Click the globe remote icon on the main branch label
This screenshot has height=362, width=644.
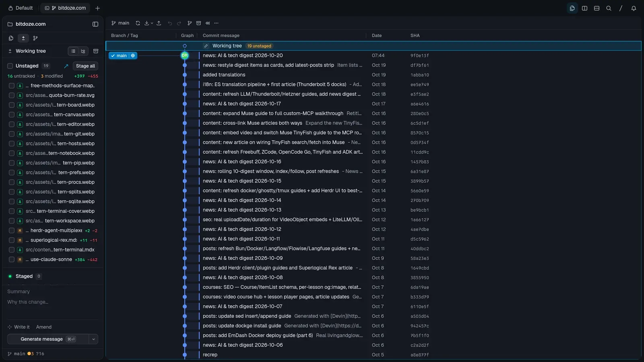tap(133, 56)
